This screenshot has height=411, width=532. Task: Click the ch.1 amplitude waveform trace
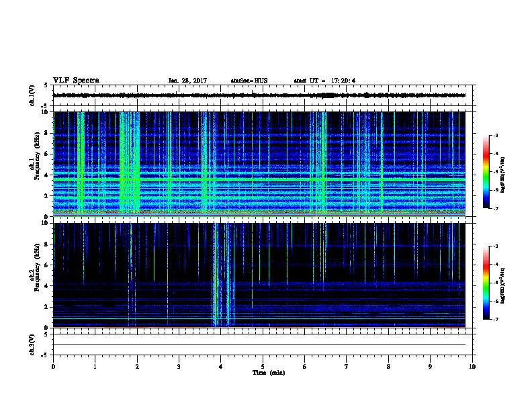pos(259,95)
